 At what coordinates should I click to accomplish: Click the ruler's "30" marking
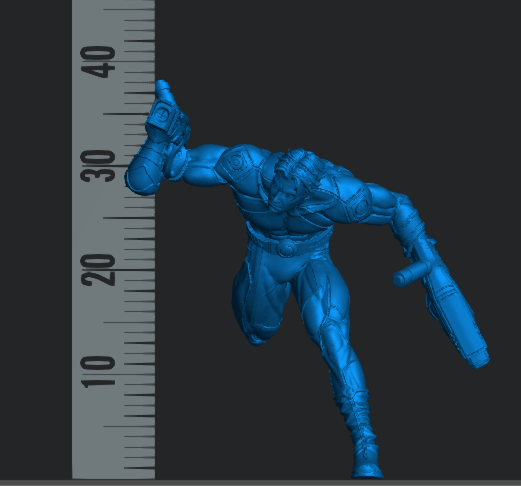click(x=98, y=166)
